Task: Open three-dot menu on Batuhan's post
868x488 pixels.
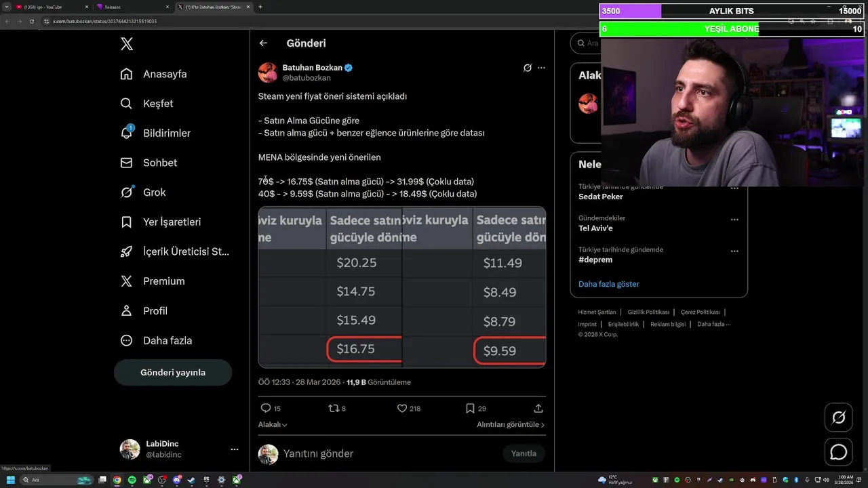Action: point(541,68)
